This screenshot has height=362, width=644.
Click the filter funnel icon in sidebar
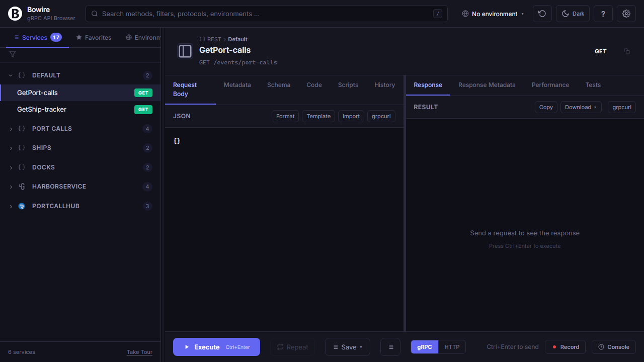click(x=13, y=54)
